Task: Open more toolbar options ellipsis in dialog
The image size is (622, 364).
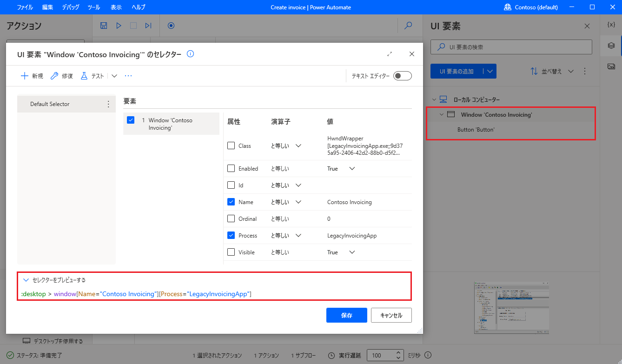Action: (x=129, y=76)
